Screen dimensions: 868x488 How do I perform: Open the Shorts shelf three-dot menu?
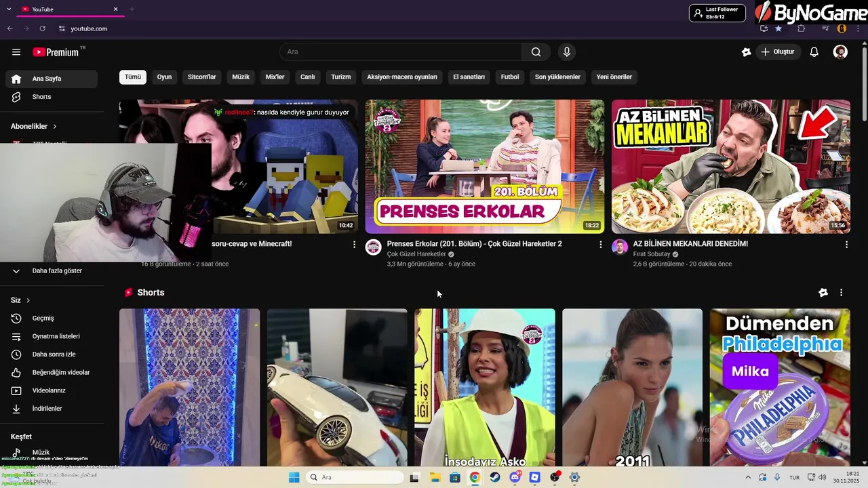click(842, 293)
